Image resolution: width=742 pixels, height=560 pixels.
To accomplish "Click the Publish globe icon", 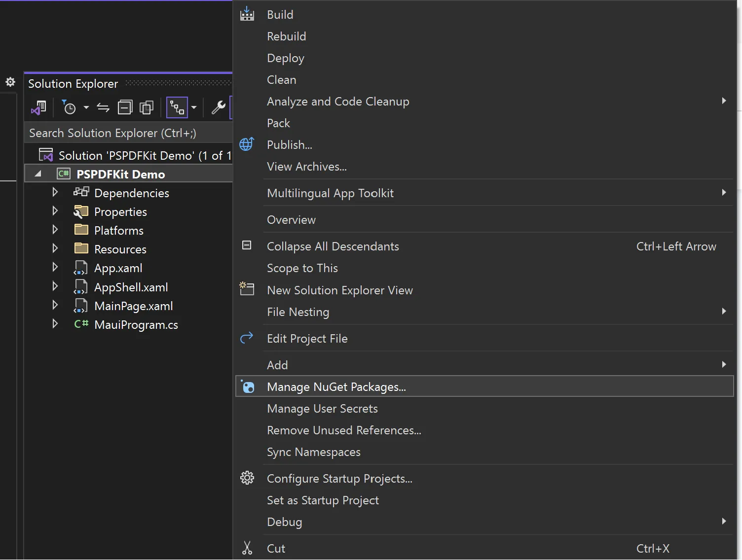I will (x=247, y=144).
